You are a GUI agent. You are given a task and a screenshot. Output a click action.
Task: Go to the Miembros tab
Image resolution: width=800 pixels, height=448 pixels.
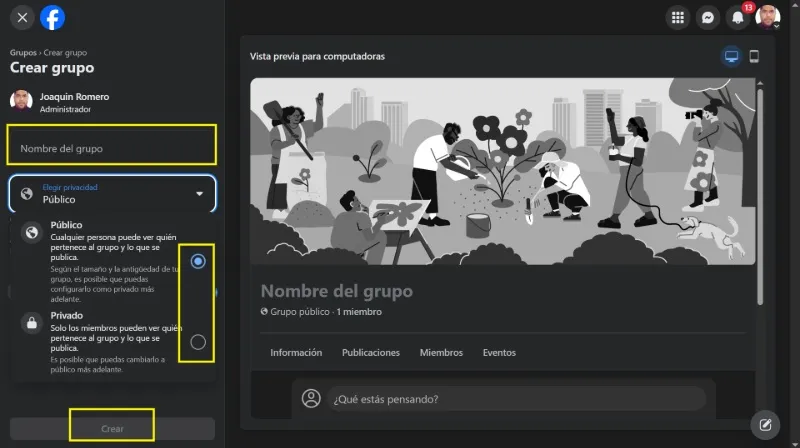point(441,353)
